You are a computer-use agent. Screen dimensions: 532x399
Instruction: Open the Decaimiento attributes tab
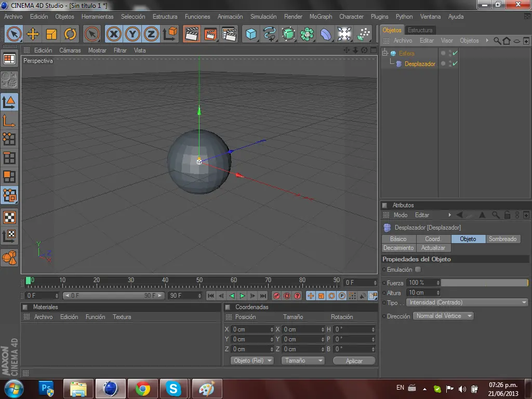[398, 248]
